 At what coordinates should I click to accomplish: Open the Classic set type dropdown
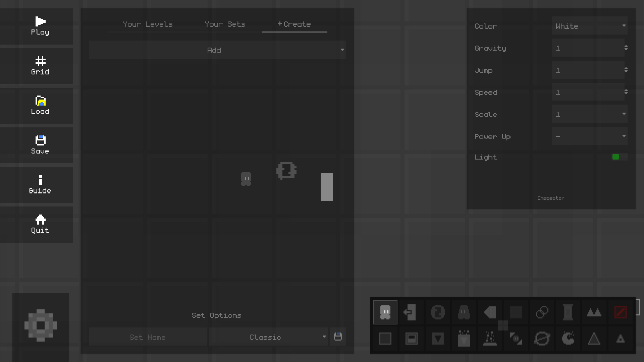tap(269, 337)
